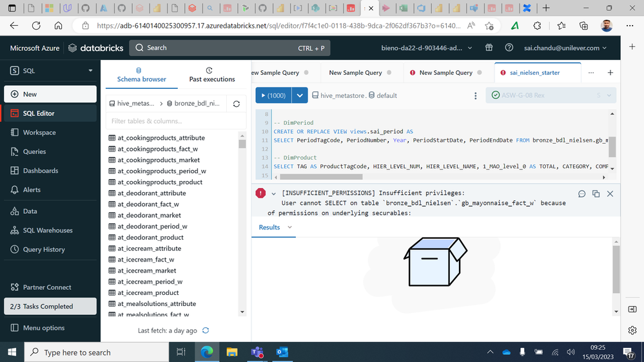
Task: Open the error feedback comment icon
Action: coord(581,193)
